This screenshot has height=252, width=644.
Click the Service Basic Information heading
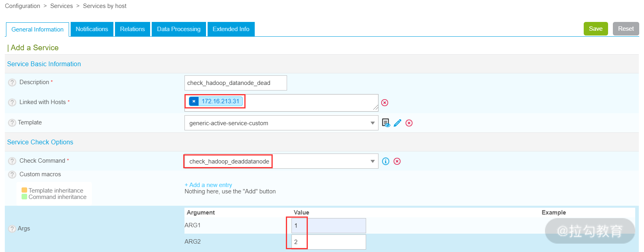44,64
